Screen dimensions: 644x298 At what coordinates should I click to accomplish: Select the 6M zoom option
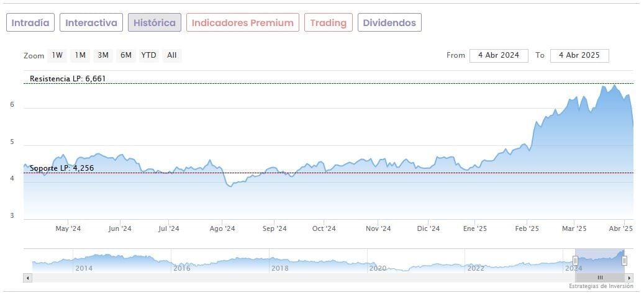(x=126, y=55)
